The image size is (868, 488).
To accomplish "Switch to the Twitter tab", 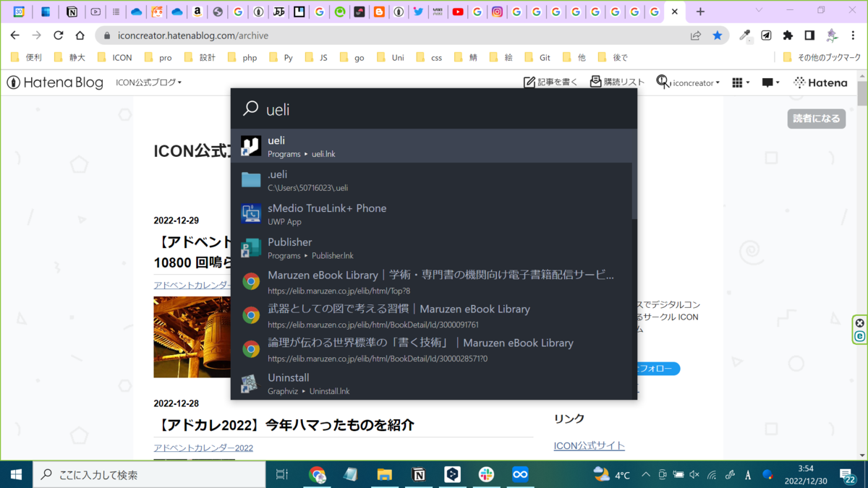I will coord(417,12).
